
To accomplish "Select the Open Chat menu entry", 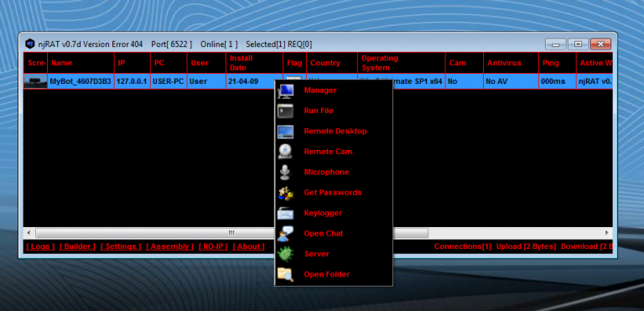I will (x=334, y=234).
